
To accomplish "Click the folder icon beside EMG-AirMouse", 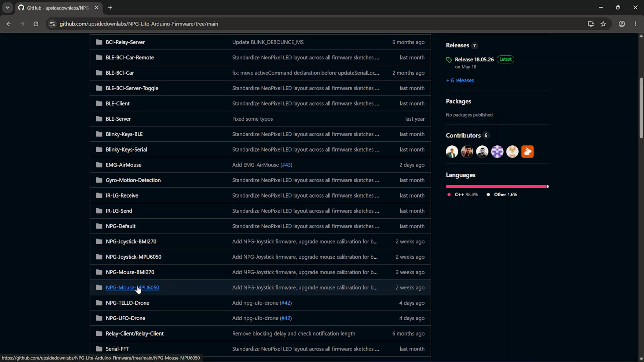I will click(x=99, y=165).
